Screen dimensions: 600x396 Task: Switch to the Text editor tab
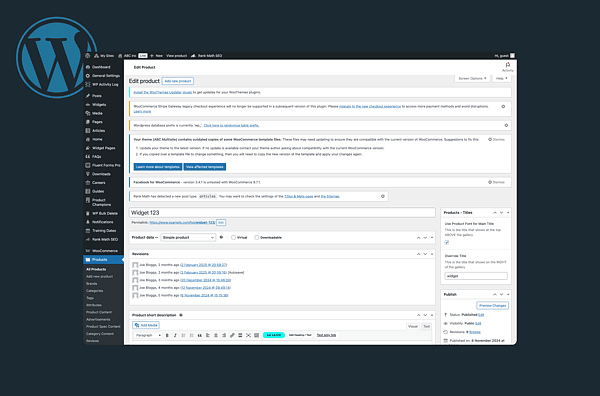pos(426,326)
